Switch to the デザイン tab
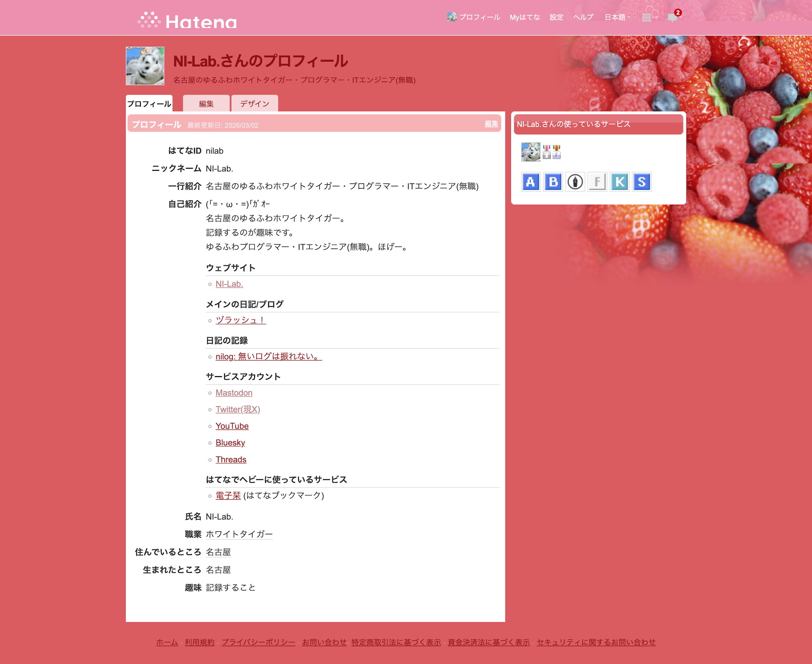Screen dimensions: 812x664 255,104
